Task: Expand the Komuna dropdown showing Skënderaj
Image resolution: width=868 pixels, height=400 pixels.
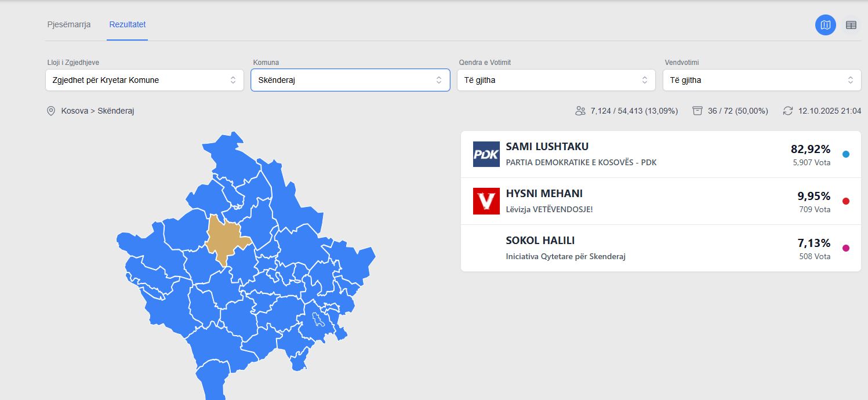Action: click(350, 80)
